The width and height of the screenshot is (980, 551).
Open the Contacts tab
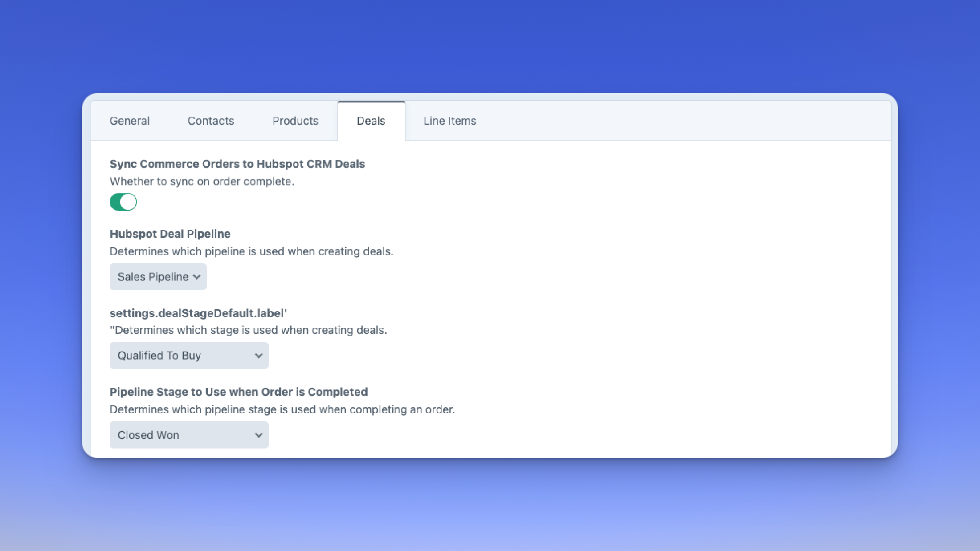[211, 121]
